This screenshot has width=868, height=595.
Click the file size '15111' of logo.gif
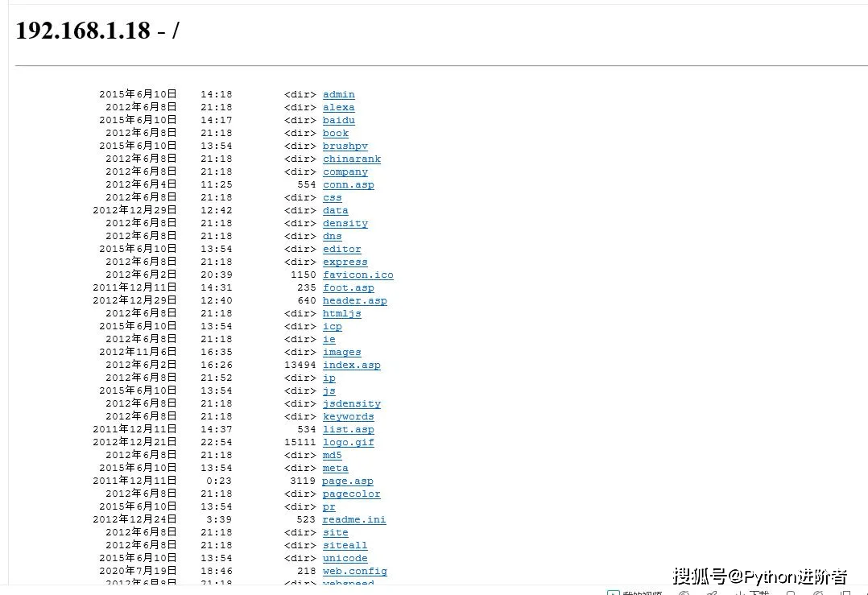[x=300, y=442]
